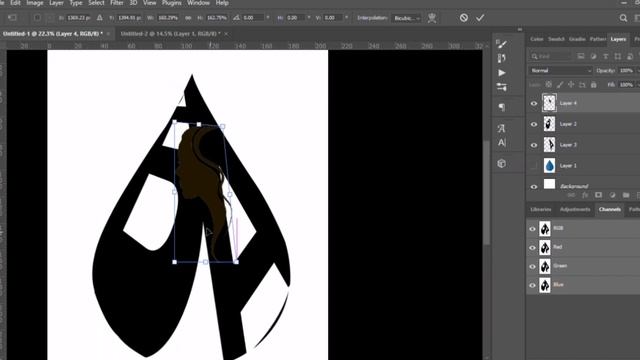
Task: Click the canvas vertical scrollbar
Action: click(x=487, y=192)
